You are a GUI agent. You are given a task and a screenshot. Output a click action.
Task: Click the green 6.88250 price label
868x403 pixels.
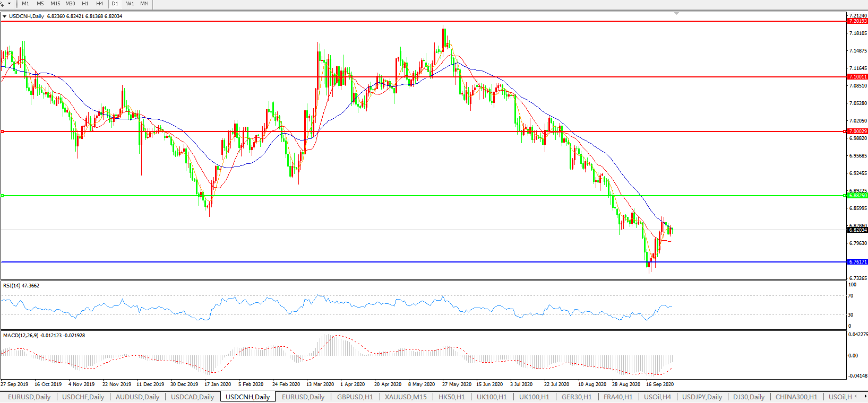pyautogui.click(x=857, y=196)
